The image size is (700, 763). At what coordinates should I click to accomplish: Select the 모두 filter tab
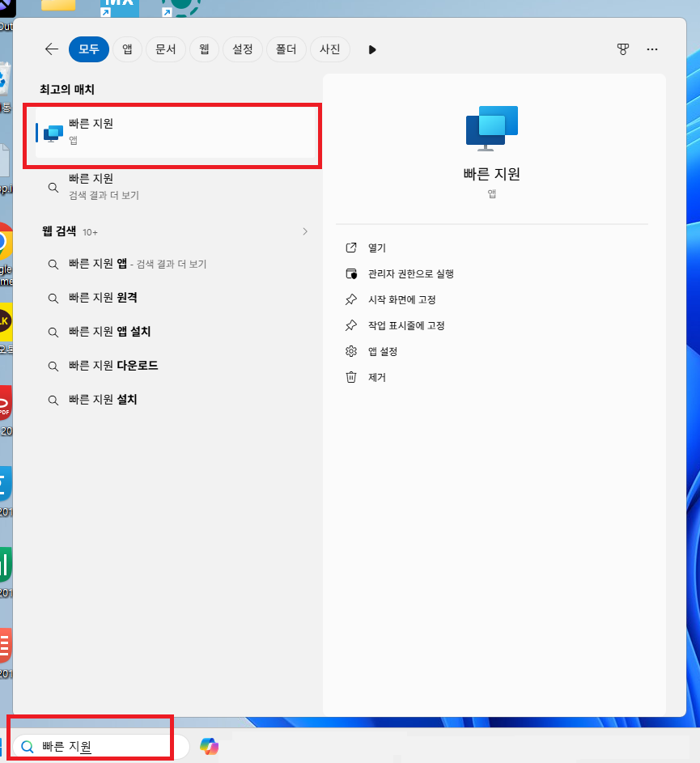point(88,49)
